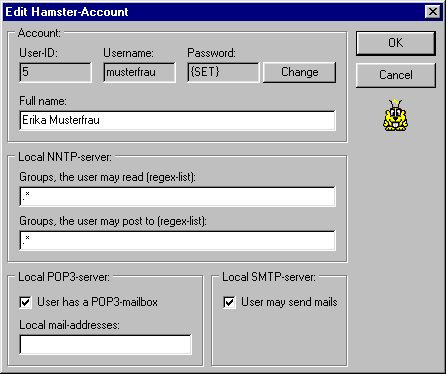The width and height of the screenshot is (446, 374).
Task: Close the Edit Hamster-Account dialog
Action: (433, 12)
